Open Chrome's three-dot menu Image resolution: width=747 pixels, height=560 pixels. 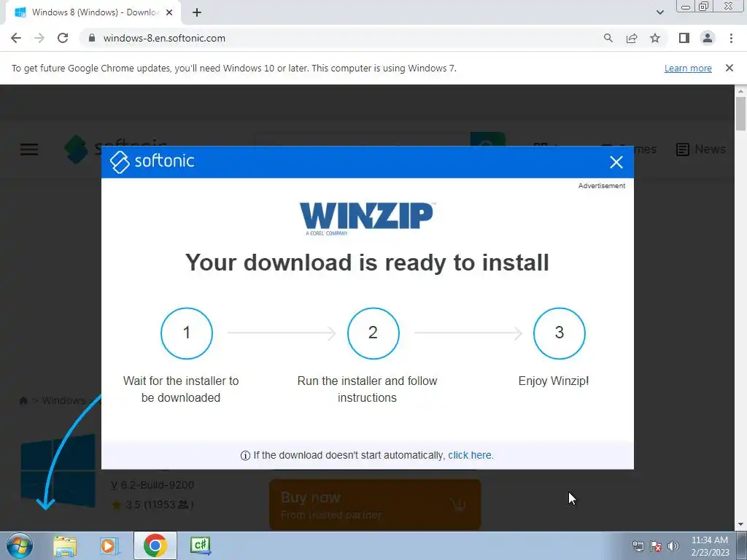coord(731,38)
